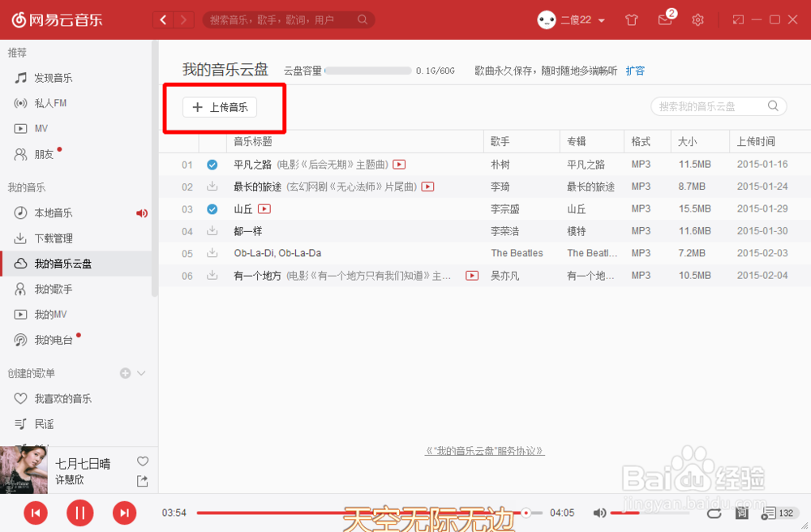Click album 模特
The height and width of the screenshot is (532, 811).
[x=576, y=231]
